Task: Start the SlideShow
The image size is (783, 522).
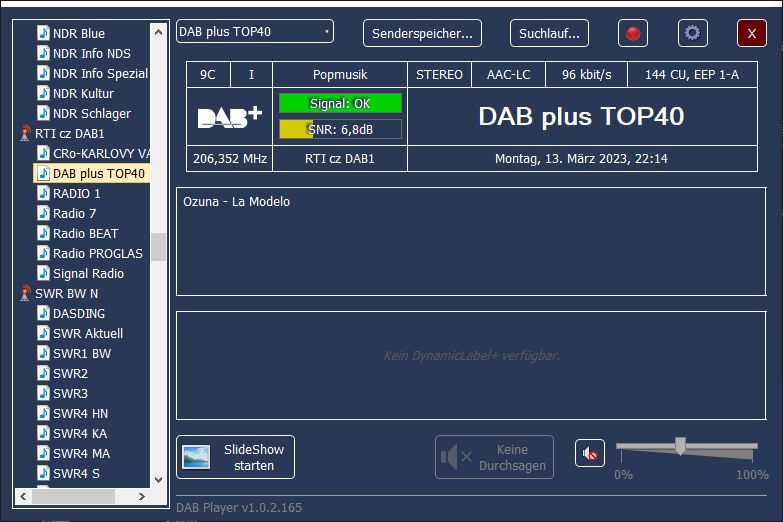Action: (x=233, y=457)
